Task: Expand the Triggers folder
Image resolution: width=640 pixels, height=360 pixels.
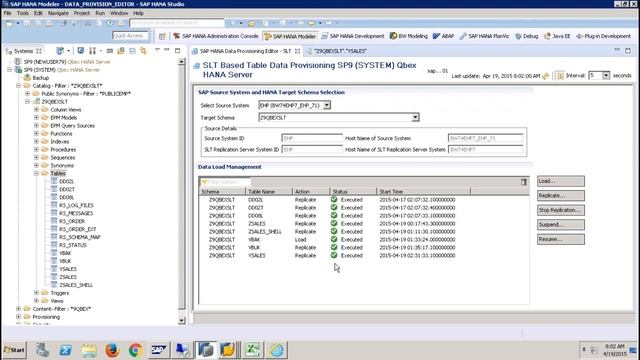Action: (x=36, y=293)
